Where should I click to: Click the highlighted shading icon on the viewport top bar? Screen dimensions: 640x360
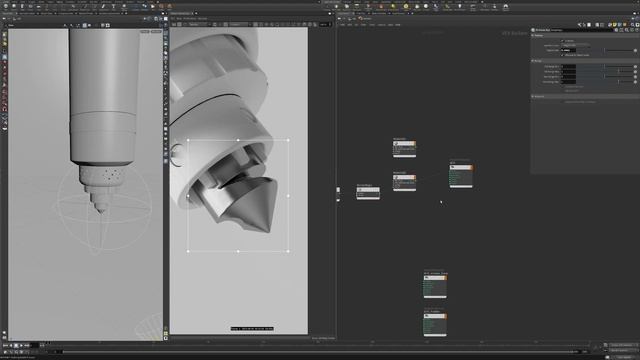click(84, 25)
